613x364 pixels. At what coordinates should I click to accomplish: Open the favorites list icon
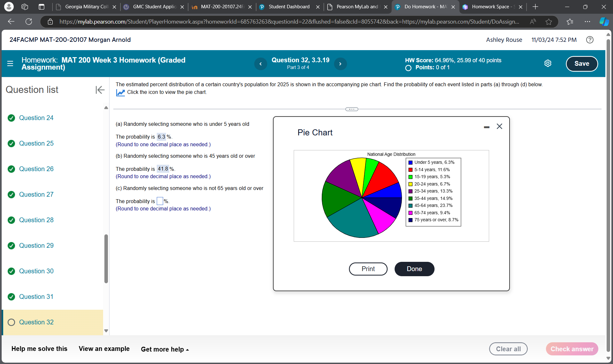pos(570,21)
